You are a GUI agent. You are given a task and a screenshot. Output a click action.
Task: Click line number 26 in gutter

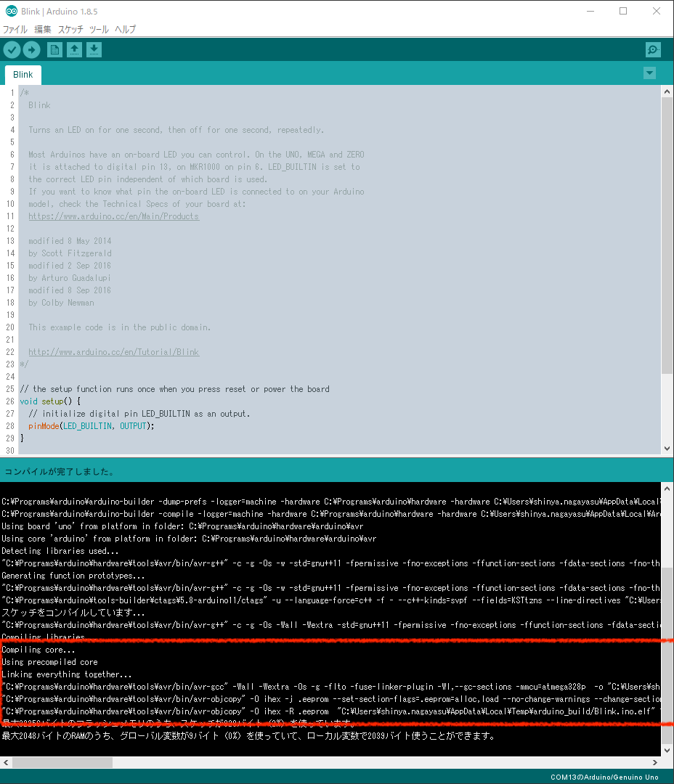(x=10, y=401)
